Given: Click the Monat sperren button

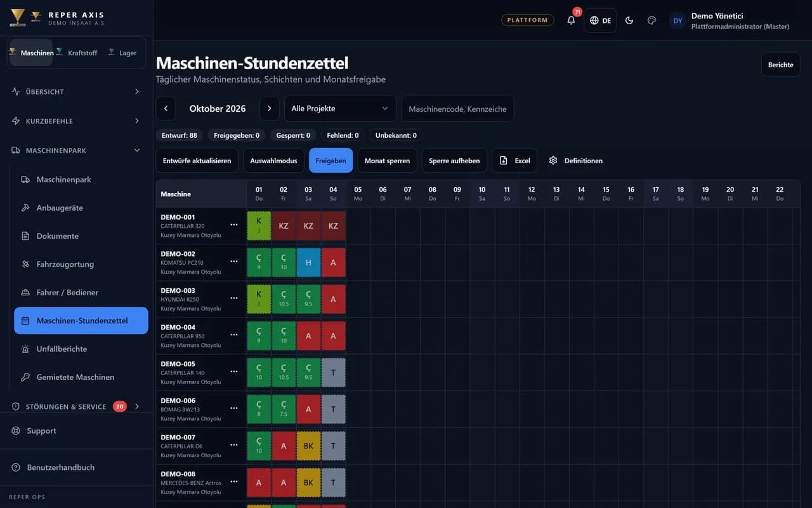Looking at the screenshot, I should point(387,161).
